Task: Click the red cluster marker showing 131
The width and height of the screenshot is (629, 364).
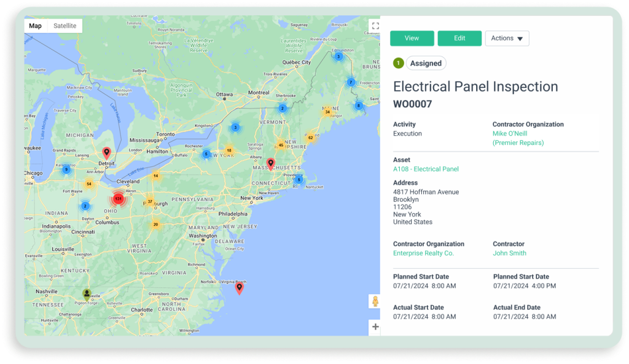Action: 117,198
